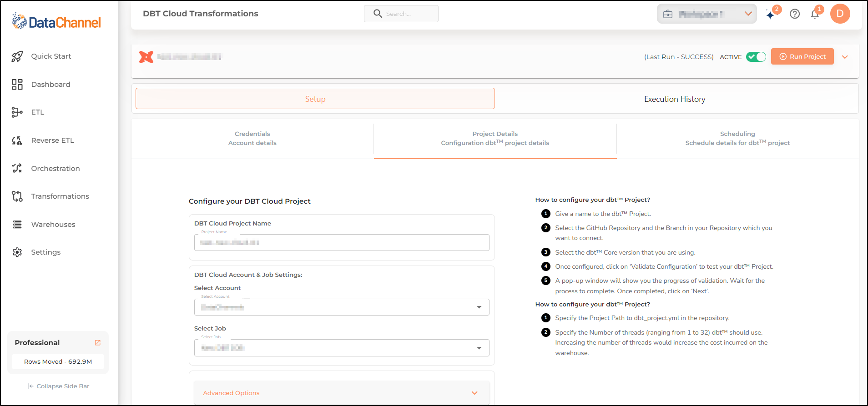This screenshot has width=868, height=406.
Task: Click the DBT Cloud Transformations title
Action: (201, 14)
